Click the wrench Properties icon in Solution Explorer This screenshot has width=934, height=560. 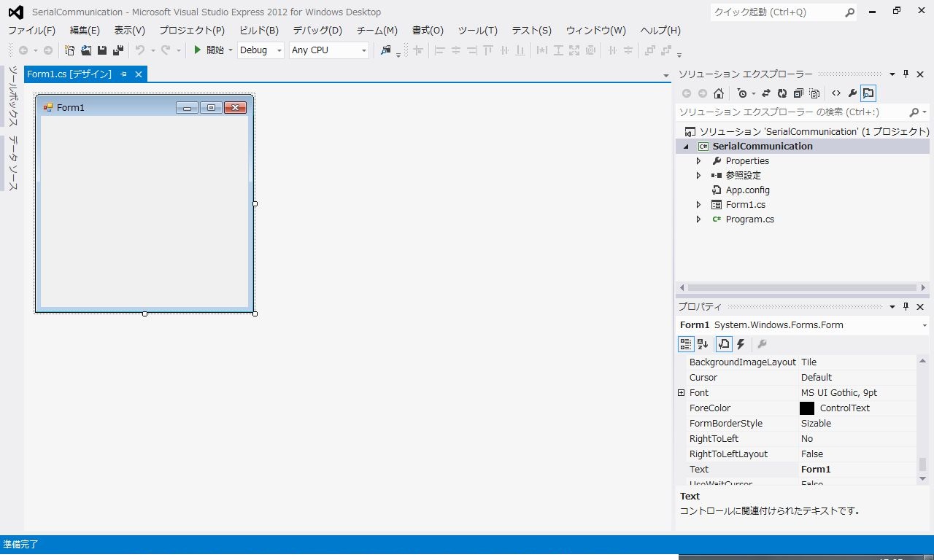(x=852, y=93)
